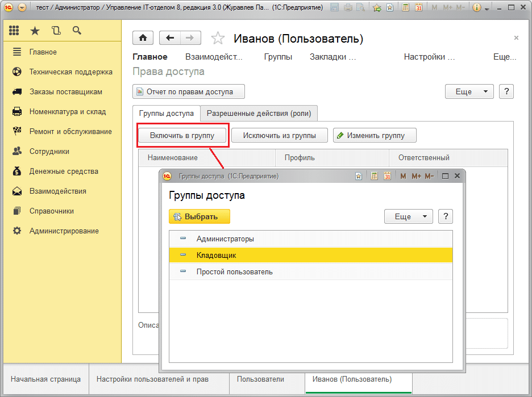Viewport: 532px width, 397px height.
Task: Click info icon in main title bar
Action: point(476,7)
